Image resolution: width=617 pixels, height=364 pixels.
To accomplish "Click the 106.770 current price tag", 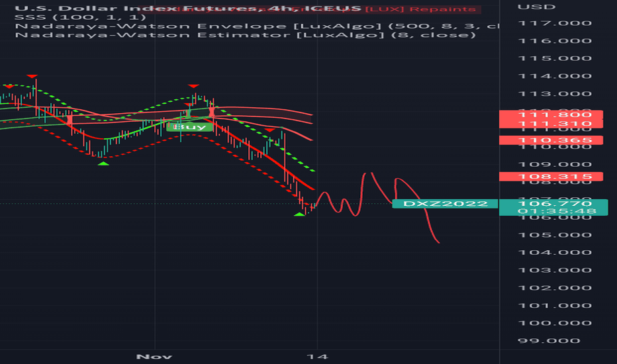I will click(555, 203).
